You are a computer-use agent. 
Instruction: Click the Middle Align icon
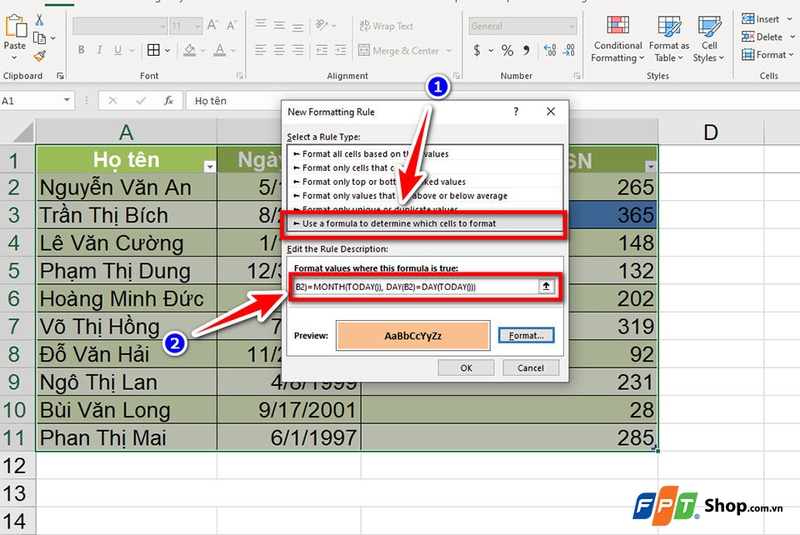point(279,25)
